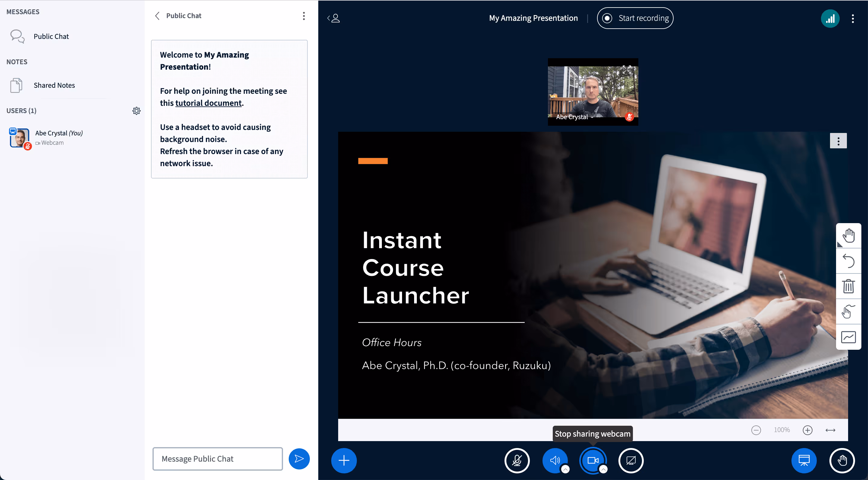Open Shared Notes panel
The image size is (868, 480).
coord(54,85)
